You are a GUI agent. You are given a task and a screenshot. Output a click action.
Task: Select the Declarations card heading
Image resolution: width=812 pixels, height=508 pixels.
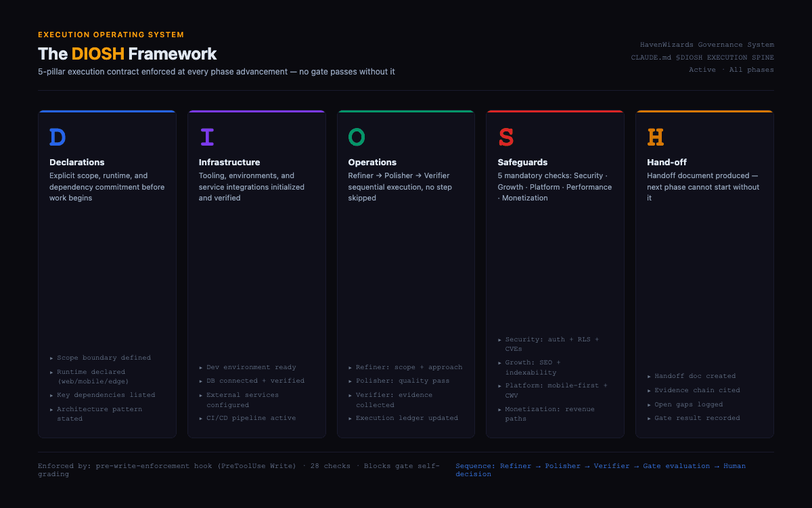77,163
